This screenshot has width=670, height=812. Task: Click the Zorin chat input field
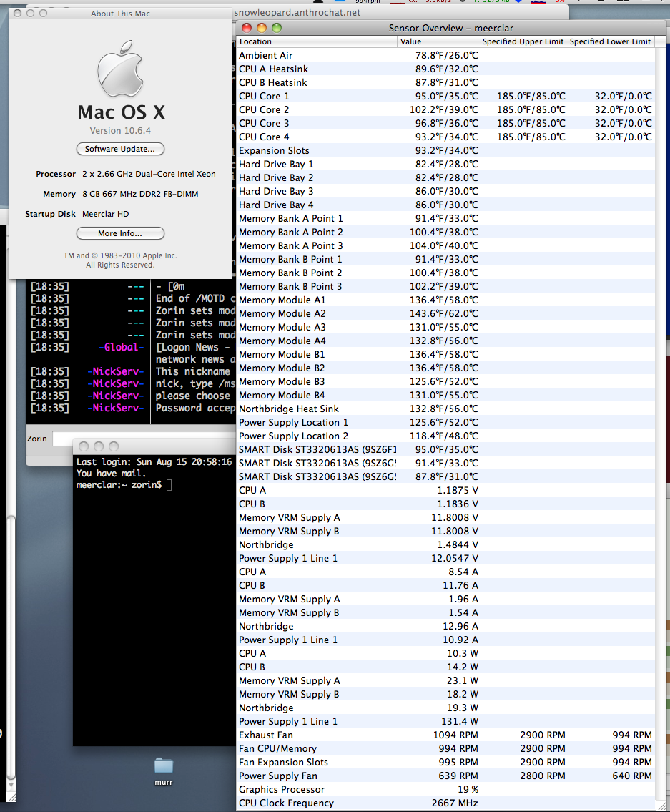[144, 439]
